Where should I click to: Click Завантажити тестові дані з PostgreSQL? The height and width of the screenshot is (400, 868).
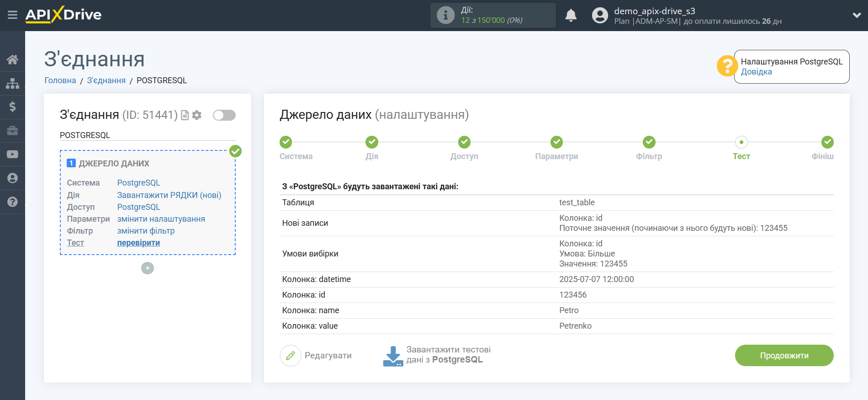pos(448,355)
